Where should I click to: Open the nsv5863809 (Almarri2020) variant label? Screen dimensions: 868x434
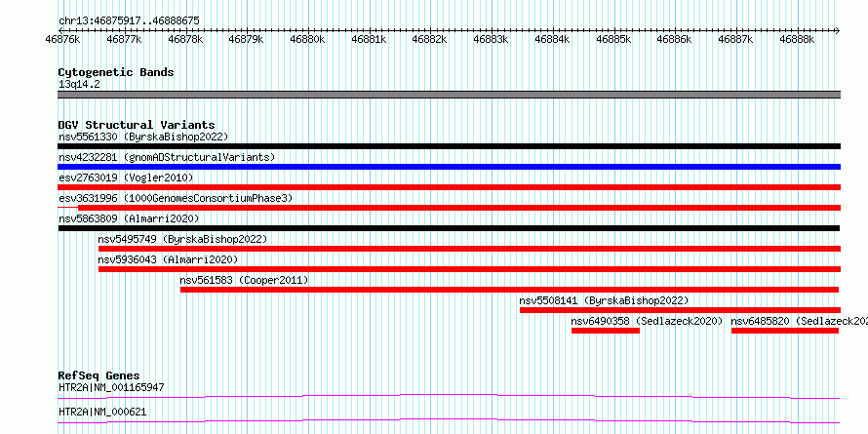[129, 218]
